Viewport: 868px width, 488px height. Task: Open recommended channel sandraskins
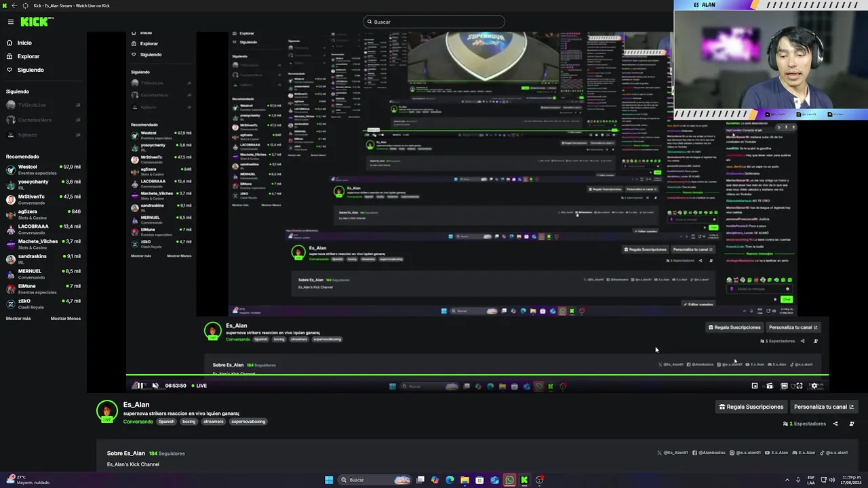(x=43, y=259)
